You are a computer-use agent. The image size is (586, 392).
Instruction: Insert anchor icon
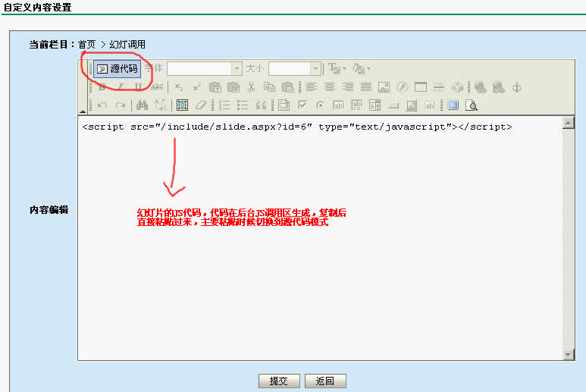click(x=517, y=87)
